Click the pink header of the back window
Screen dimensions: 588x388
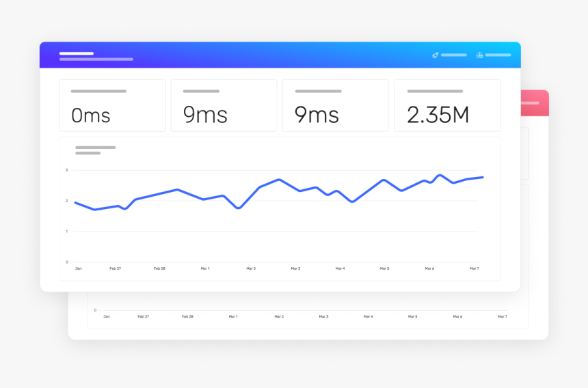[x=535, y=103]
